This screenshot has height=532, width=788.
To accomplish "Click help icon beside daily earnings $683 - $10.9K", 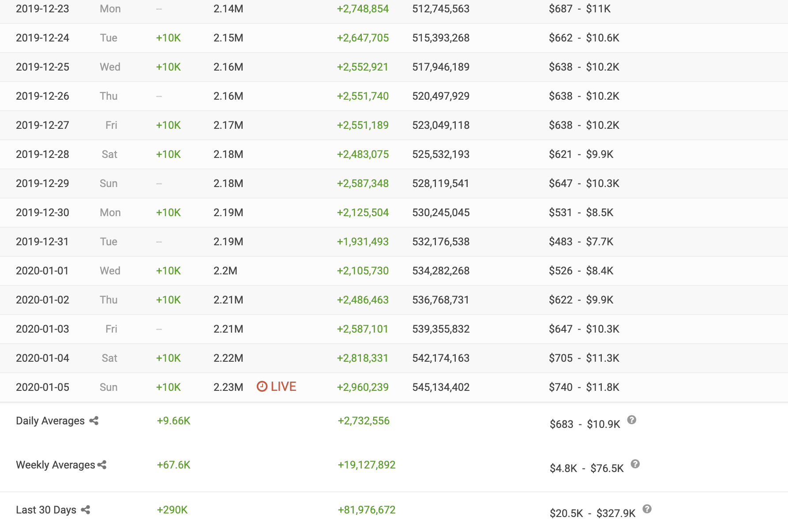I will click(x=631, y=420).
